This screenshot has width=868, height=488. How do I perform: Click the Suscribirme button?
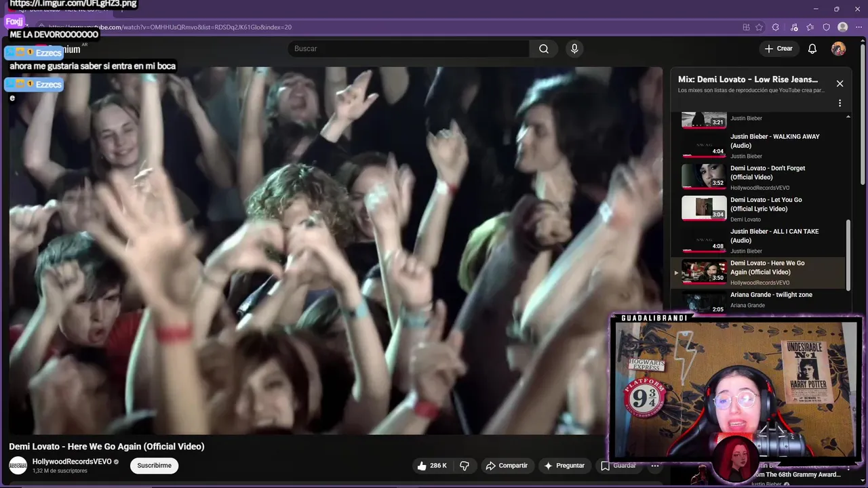pyautogui.click(x=155, y=466)
